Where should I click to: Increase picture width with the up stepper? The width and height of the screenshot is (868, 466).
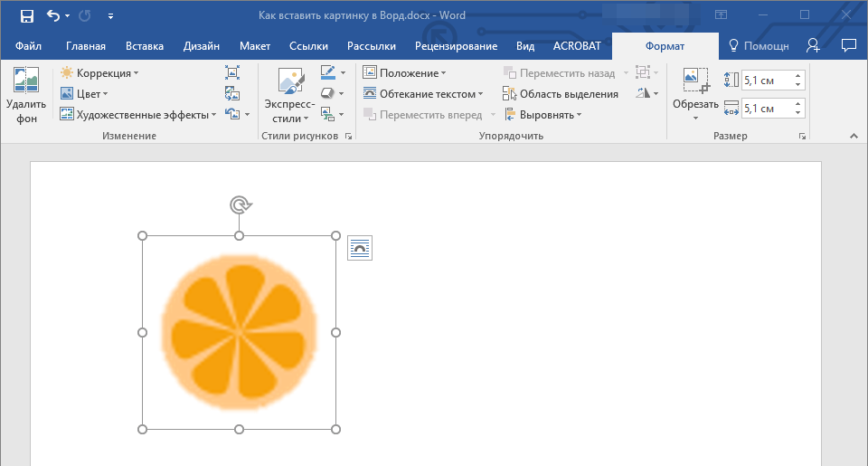point(797,104)
